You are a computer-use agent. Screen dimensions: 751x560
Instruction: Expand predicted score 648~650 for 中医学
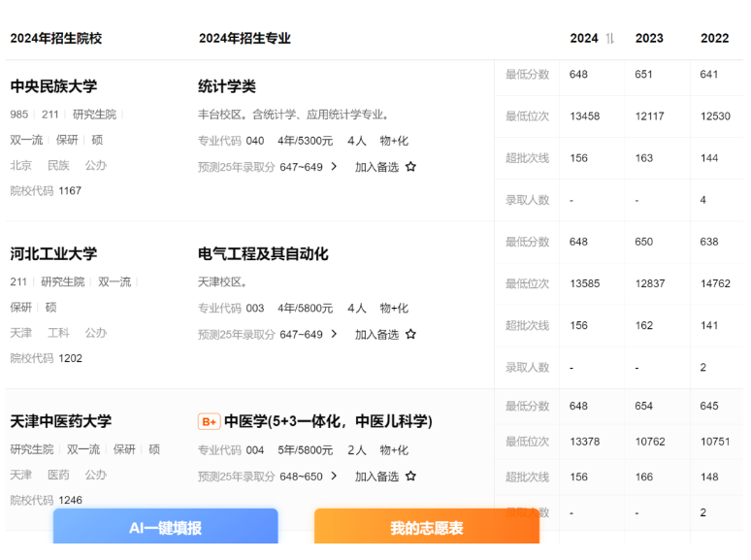point(335,477)
